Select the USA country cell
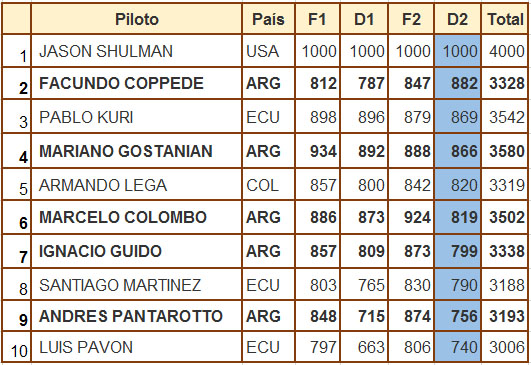The image size is (531, 365). (268, 51)
